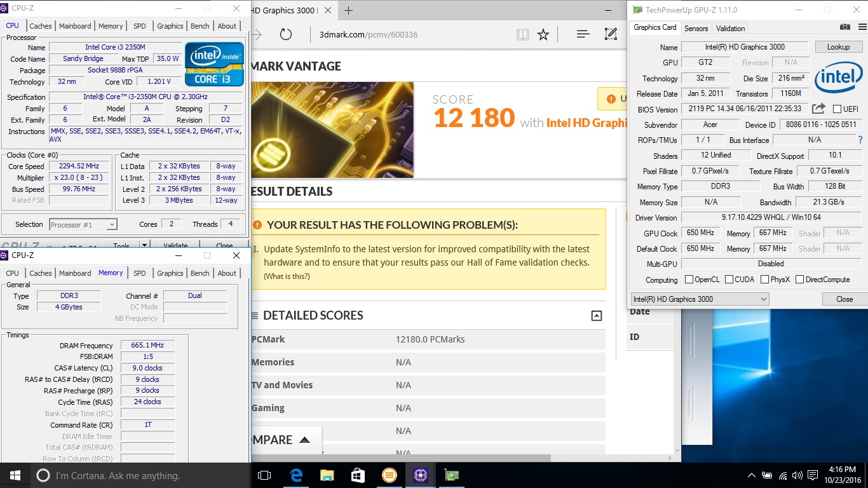This screenshot has height=488, width=868.
Task: Click the Specification value i3-2350M CPU
Action: pyautogui.click(x=146, y=97)
